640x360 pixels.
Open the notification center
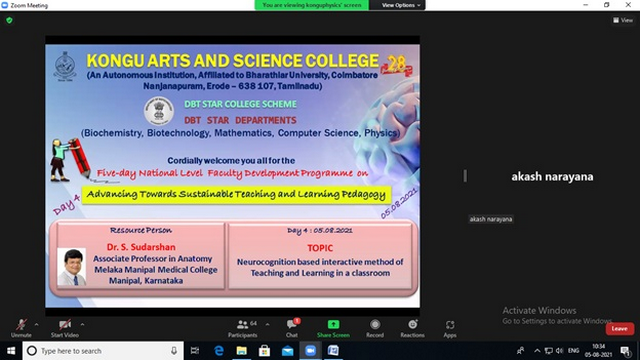pyautogui.click(x=625, y=351)
